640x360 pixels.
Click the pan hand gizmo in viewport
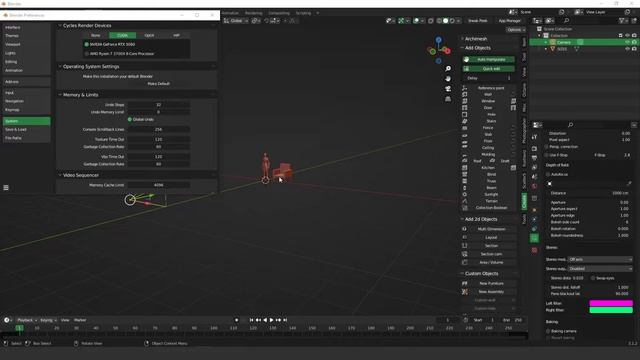pyautogui.click(x=448, y=78)
